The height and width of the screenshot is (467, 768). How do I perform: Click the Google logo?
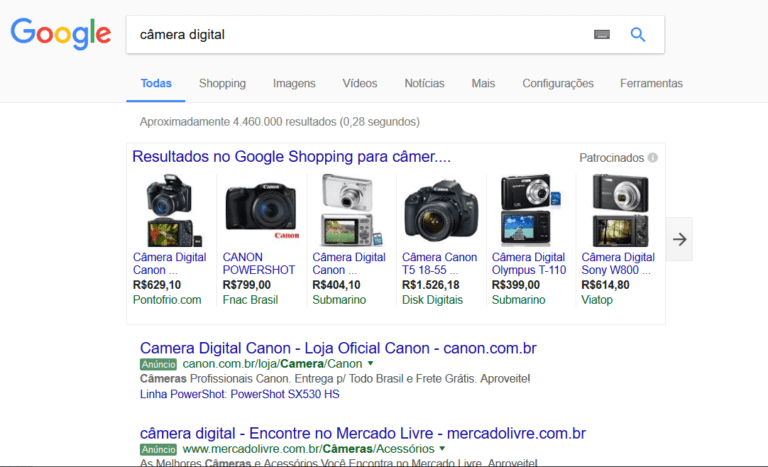pyautogui.click(x=61, y=33)
